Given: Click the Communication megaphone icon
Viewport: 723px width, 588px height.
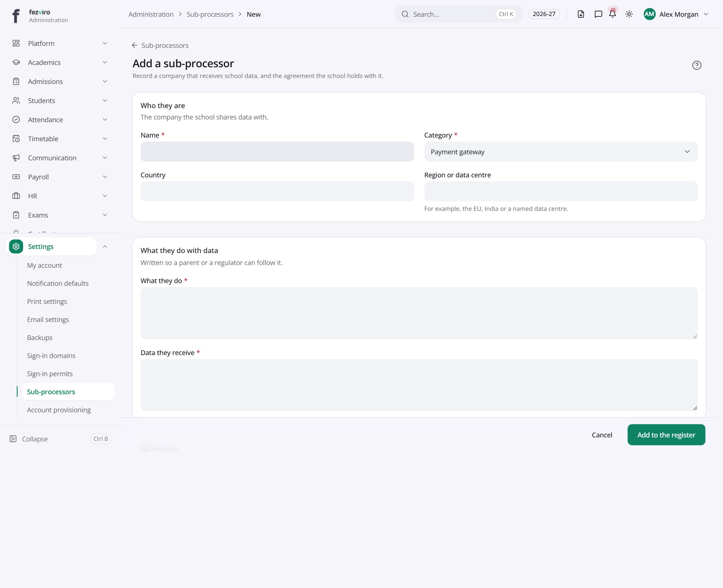Looking at the screenshot, I should click(x=16, y=158).
